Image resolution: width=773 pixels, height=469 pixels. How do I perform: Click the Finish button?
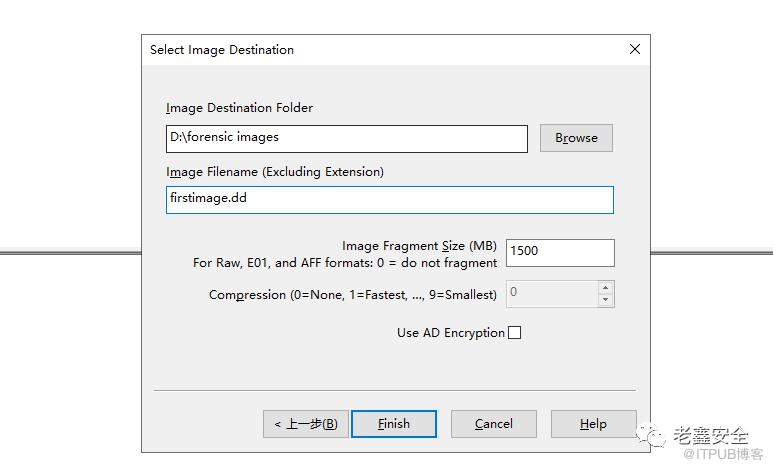coord(394,424)
